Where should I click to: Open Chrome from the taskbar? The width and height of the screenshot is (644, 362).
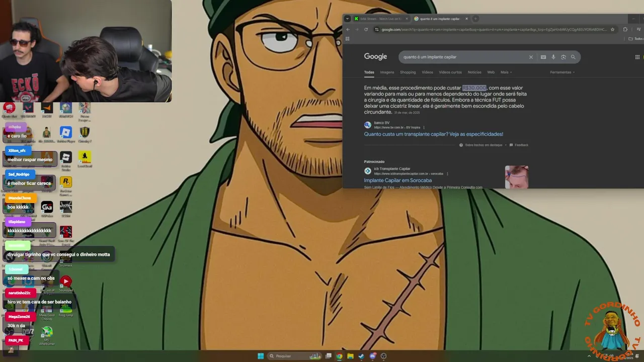(x=340, y=356)
